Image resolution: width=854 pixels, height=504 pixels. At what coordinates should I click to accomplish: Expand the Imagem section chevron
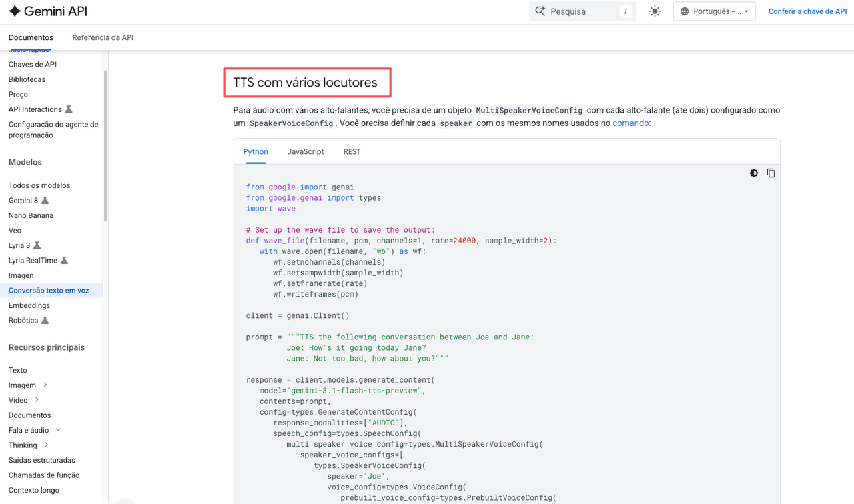click(45, 385)
